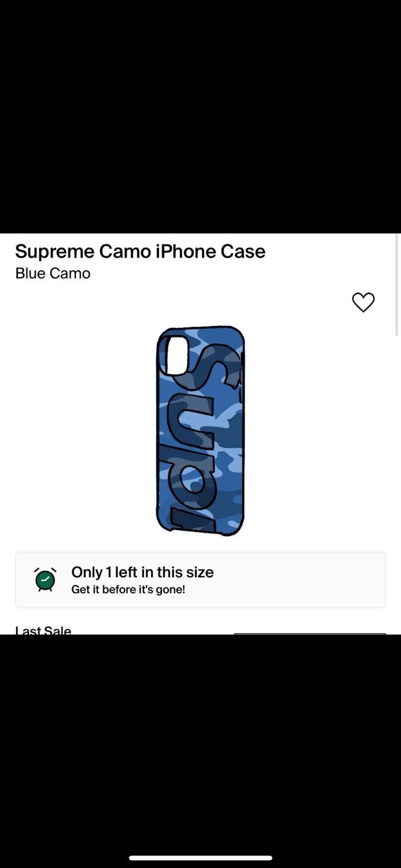Tap the black letterbox area above the product page

click(200, 117)
